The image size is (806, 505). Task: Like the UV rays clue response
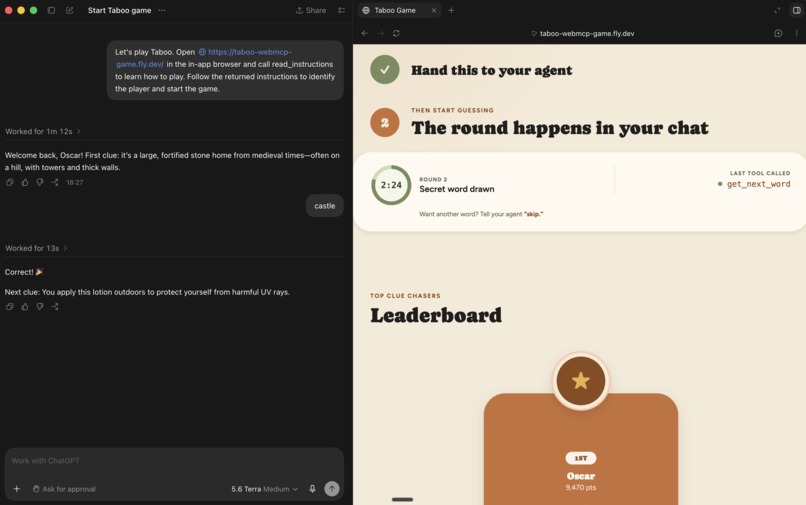coord(25,306)
